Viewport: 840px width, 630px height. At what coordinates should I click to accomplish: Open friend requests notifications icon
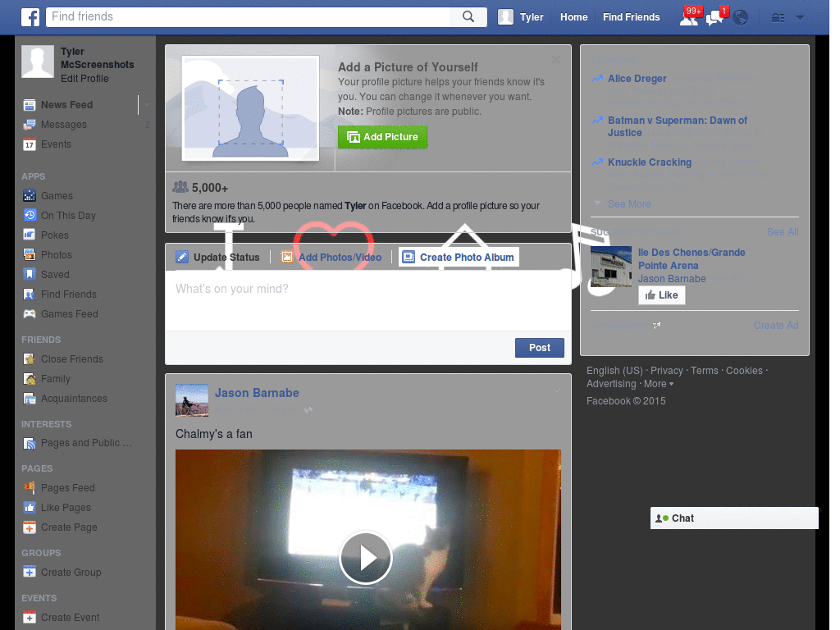689,18
